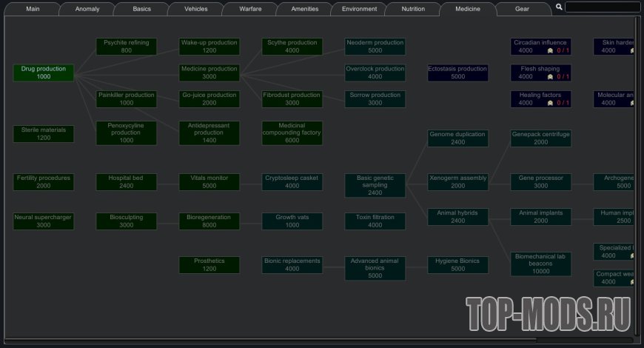Choose the Xenogerm assembly research
644x348 pixels.
[x=457, y=181]
